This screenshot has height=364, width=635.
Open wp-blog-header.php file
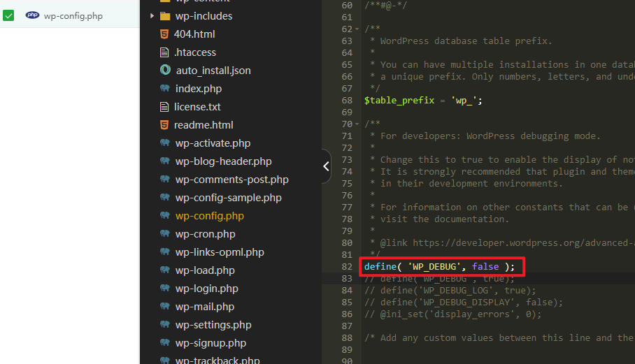(x=224, y=161)
